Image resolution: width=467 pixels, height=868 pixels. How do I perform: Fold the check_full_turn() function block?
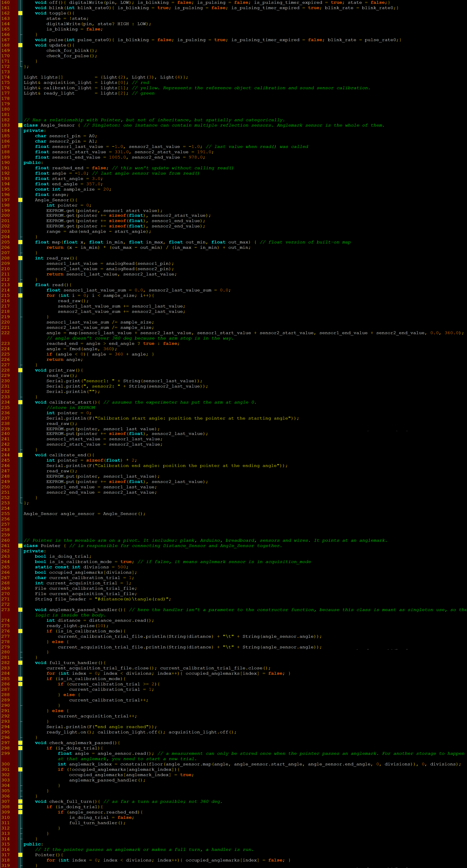coord(20,801)
